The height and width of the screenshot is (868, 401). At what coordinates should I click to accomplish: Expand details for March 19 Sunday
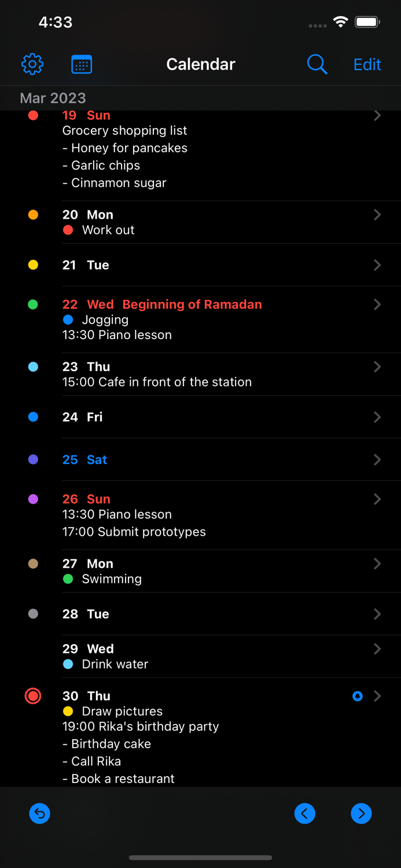point(377,116)
